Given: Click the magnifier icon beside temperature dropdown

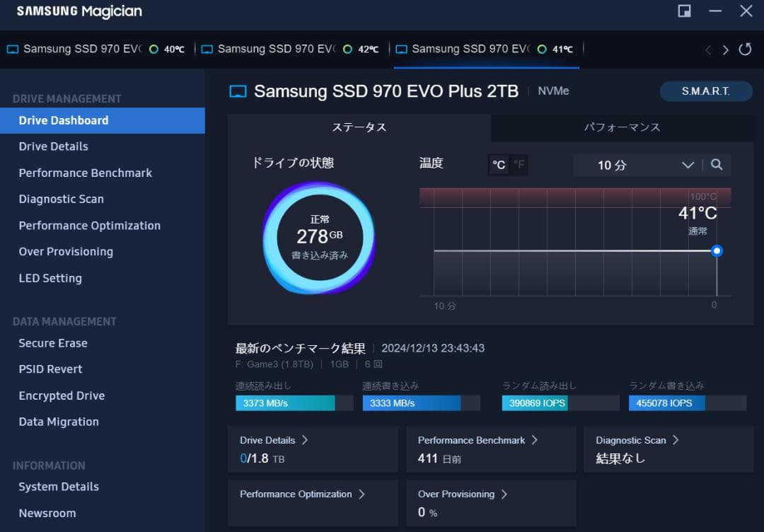Looking at the screenshot, I should pyautogui.click(x=717, y=164).
